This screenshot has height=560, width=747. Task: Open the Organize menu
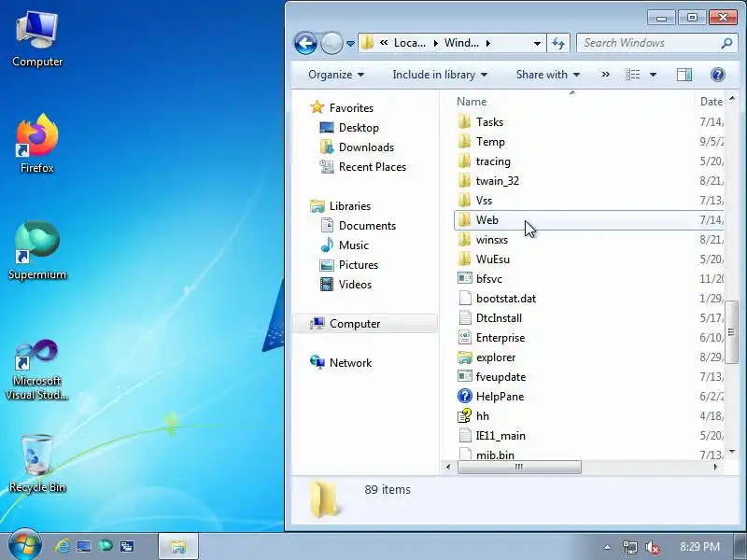tap(336, 75)
